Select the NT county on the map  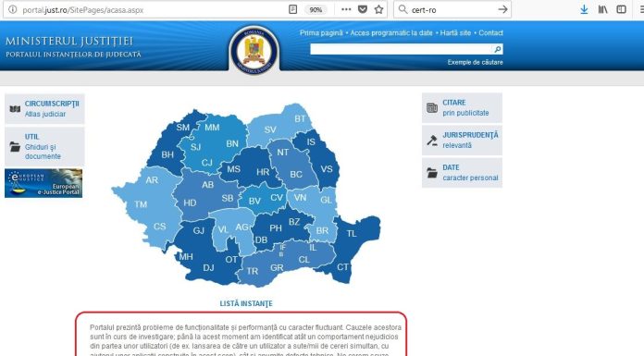point(282,153)
